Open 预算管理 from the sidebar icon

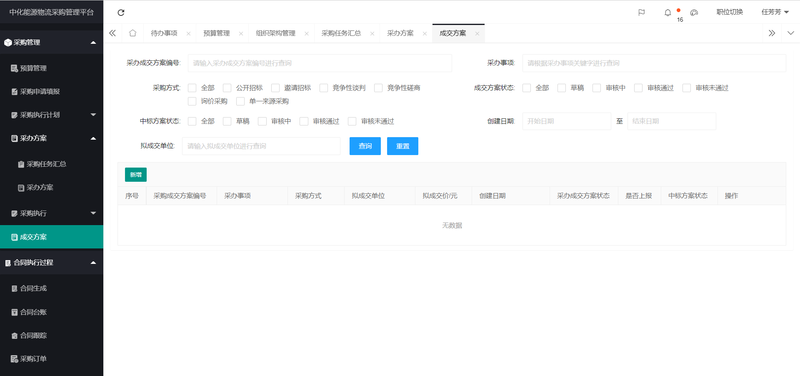pyautogui.click(x=14, y=68)
